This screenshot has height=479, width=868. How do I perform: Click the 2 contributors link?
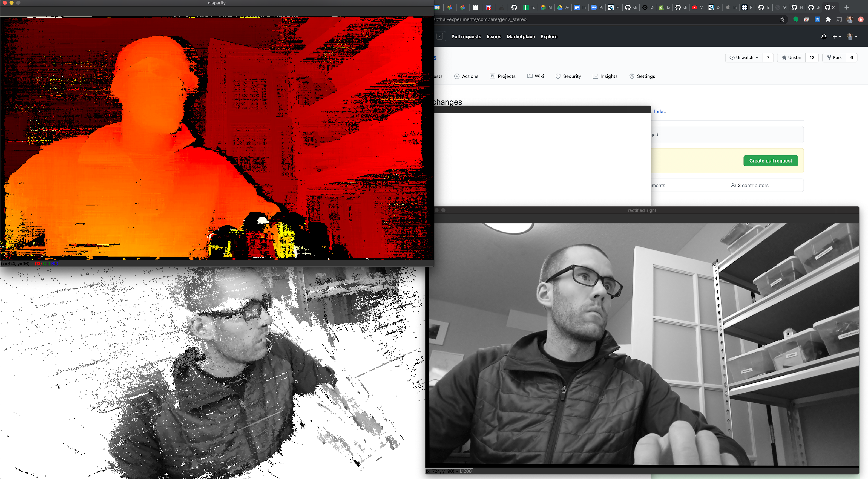[750, 186]
